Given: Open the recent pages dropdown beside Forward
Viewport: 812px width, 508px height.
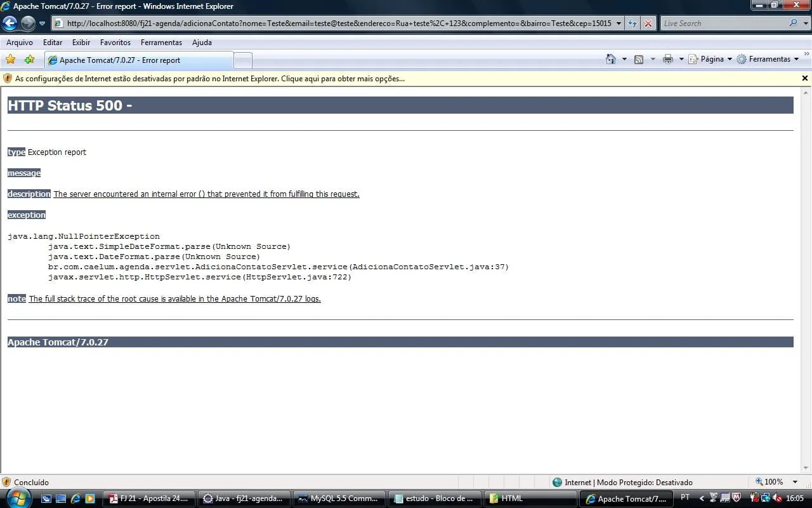Looking at the screenshot, I should [x=42, y=23].
